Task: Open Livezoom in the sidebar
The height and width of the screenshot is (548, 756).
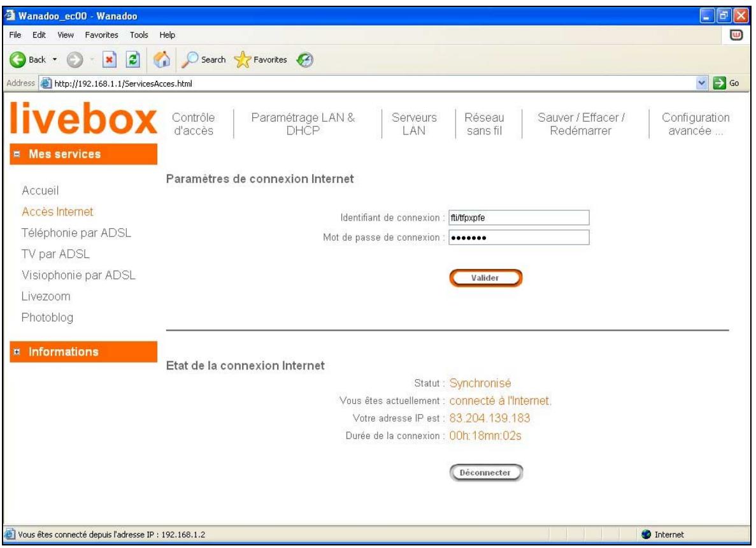Action: pos(46,297)
